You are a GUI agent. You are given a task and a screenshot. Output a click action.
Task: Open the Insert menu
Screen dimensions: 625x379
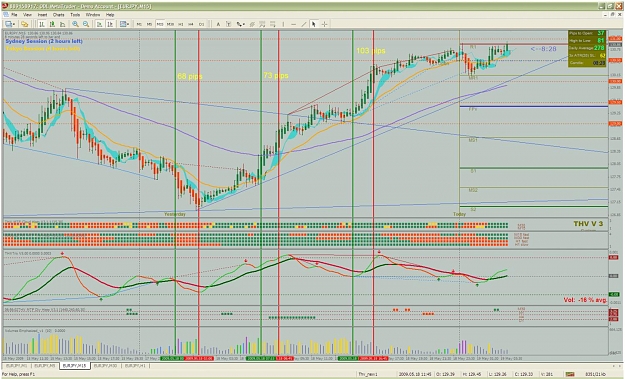pyautogui.click(x=42, y=15)
